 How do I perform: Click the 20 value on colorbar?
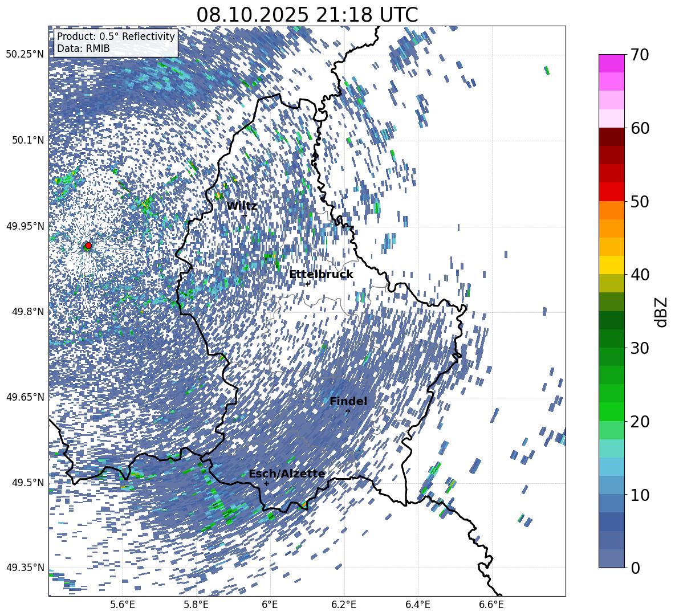[x=640, y=422]
